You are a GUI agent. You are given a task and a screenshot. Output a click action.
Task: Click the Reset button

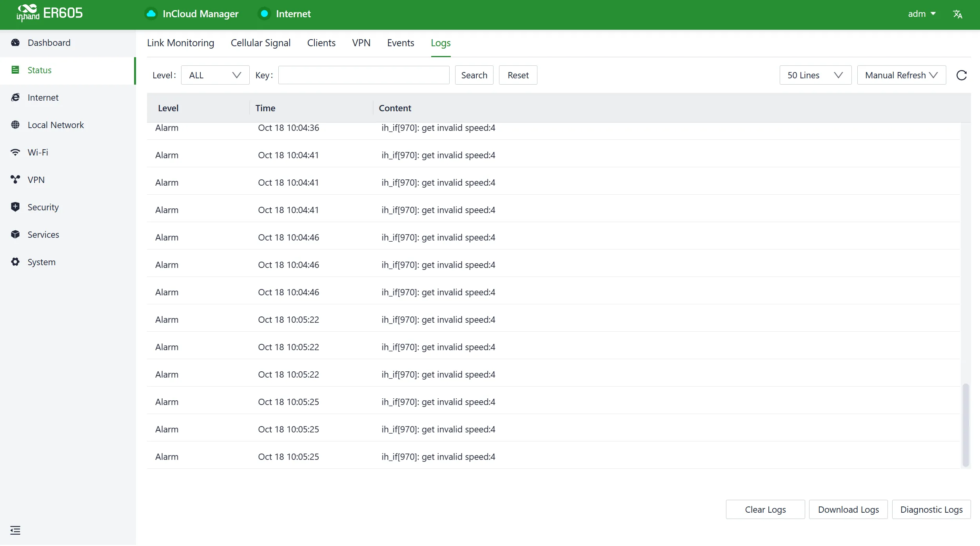click(518, 75)
